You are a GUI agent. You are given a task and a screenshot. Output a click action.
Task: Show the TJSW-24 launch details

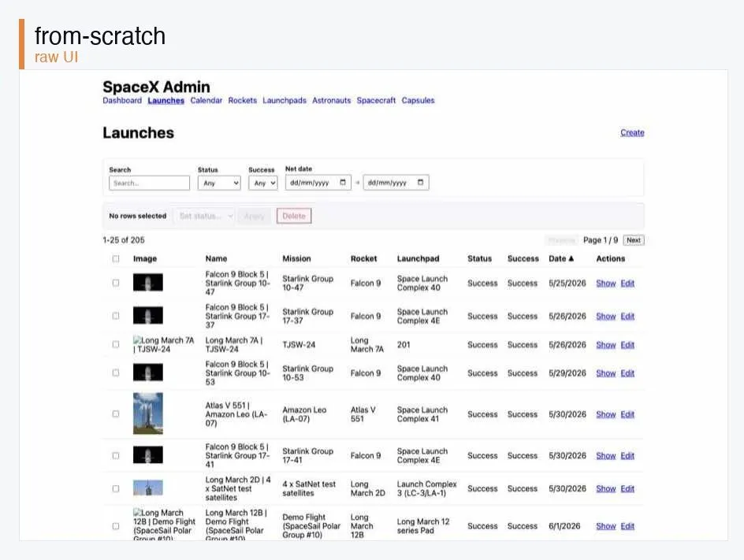(606, 345)
